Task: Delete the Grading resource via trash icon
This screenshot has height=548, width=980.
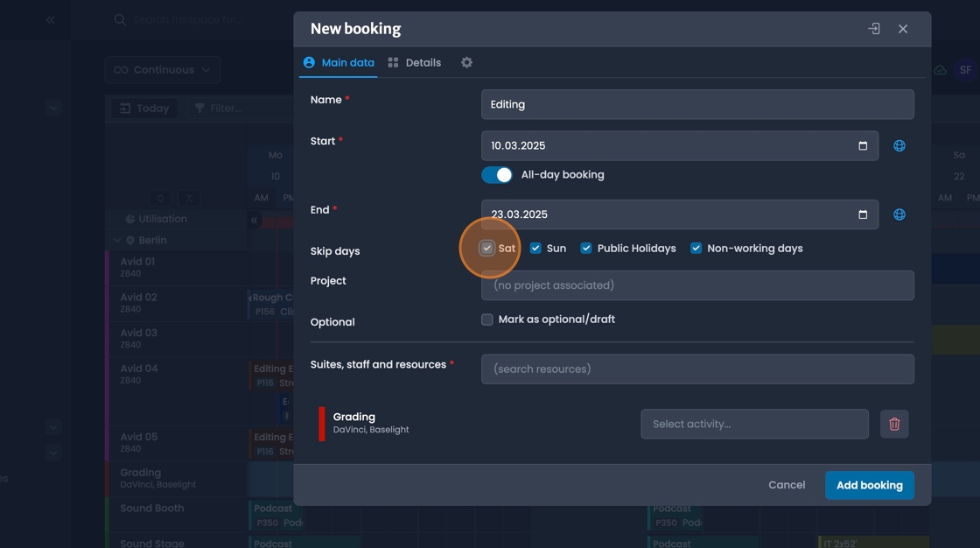Action: tap(894, 424)
